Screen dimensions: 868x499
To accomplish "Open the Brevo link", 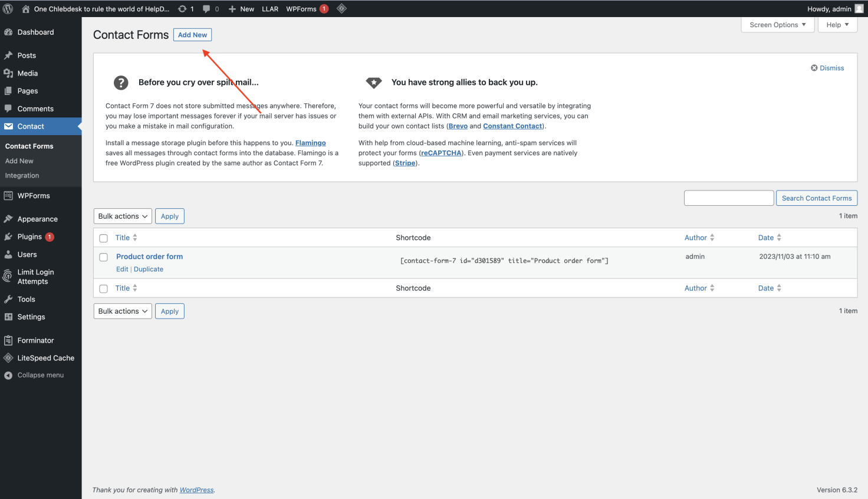I will point(458,126).
